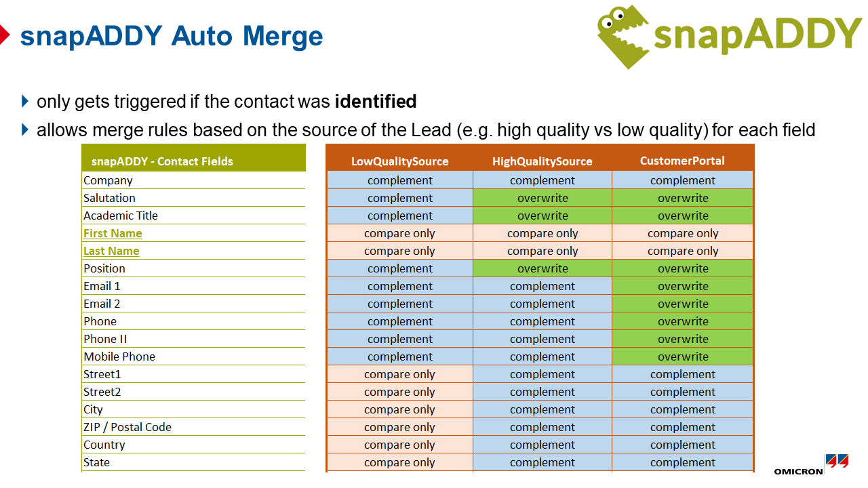
Task: Select the State field label
Action: tap(96, 462)
